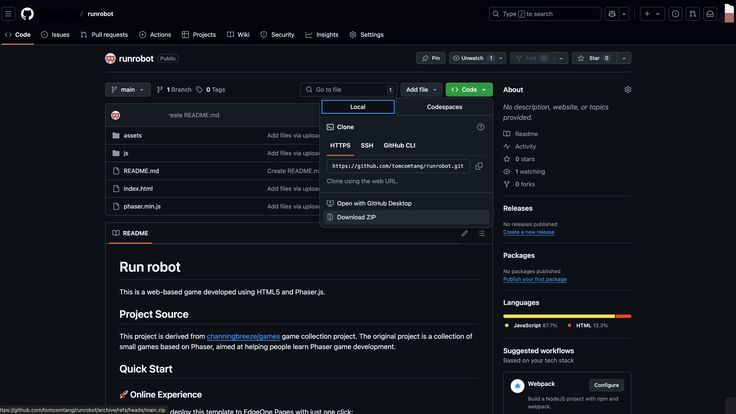Click the runrobot repository avatar
Image resolution: width=736 pixels, height=414 pixels.
pos(110,59)
